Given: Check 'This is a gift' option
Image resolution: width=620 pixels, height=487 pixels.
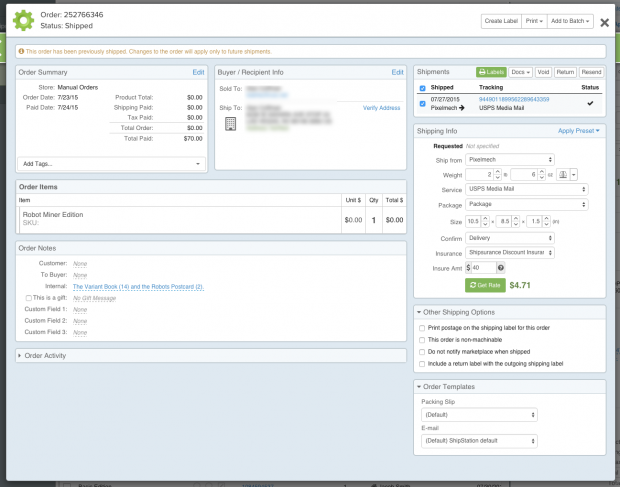Looking at the screenshot, I should pyautogui.click(x=28, y=298).
